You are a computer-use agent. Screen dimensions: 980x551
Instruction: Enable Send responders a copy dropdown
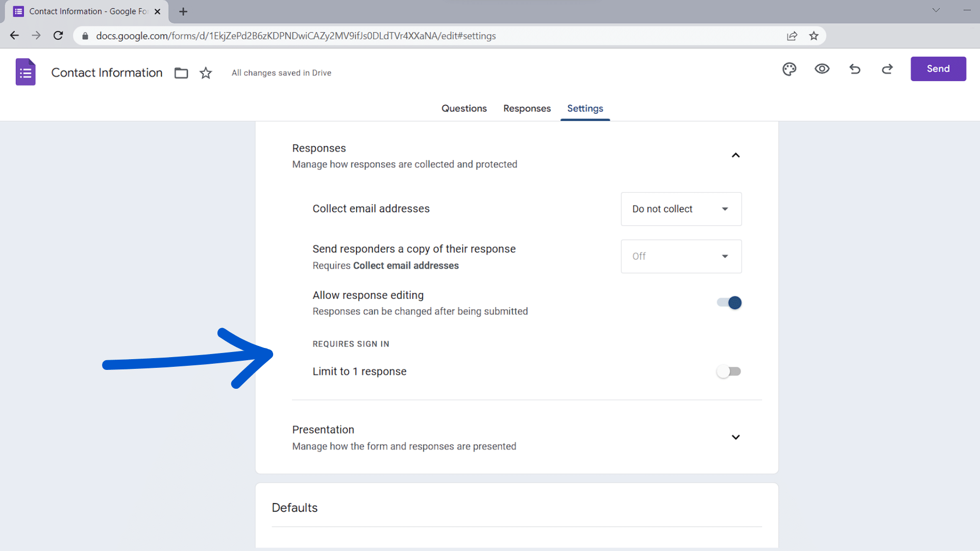click(x=680, y=256)
